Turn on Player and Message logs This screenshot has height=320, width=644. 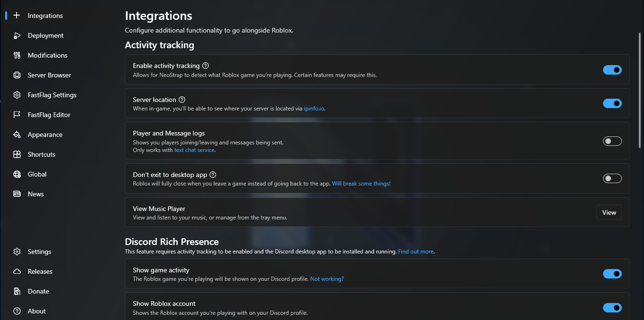point(612,141)
